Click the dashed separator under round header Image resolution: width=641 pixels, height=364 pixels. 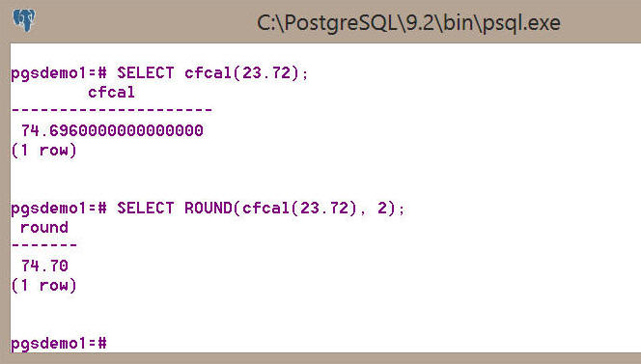click(x=44, y=245)
